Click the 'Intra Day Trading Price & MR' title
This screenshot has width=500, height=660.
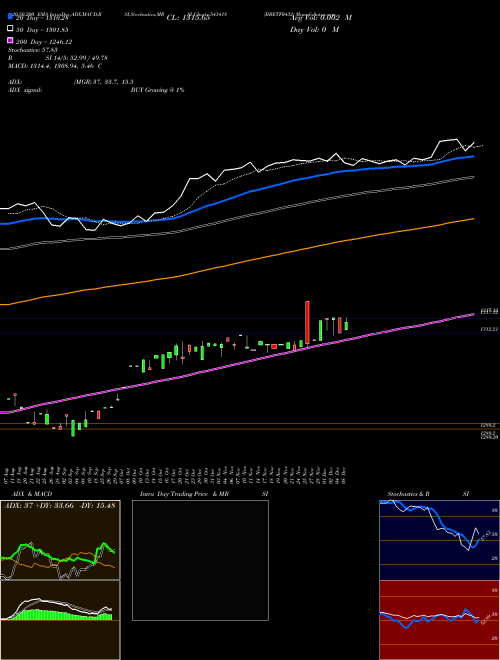pos(184,494)
